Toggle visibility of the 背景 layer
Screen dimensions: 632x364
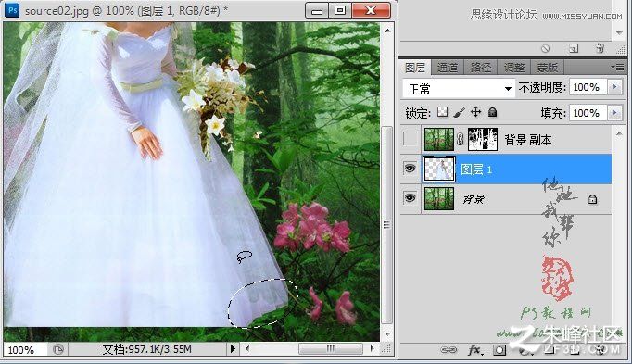410,198
